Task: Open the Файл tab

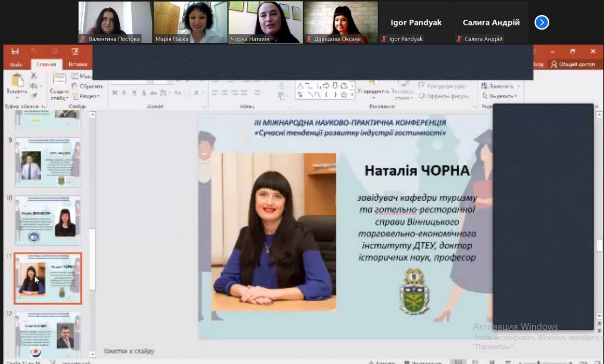Action: click(x=16, y=64)
